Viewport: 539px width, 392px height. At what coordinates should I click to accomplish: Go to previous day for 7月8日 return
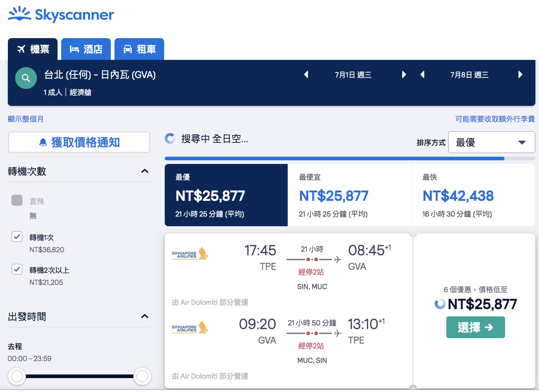[422, 74]
